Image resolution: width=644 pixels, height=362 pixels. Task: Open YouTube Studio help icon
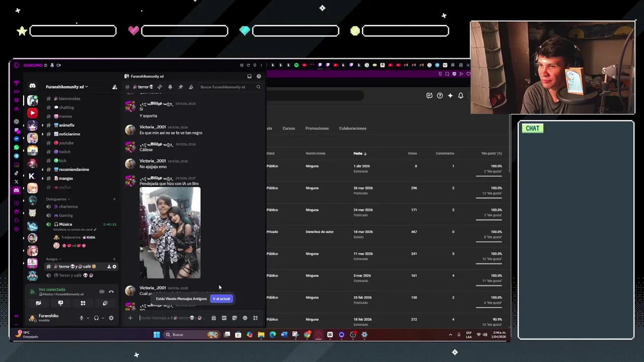(x=440, y=96)
